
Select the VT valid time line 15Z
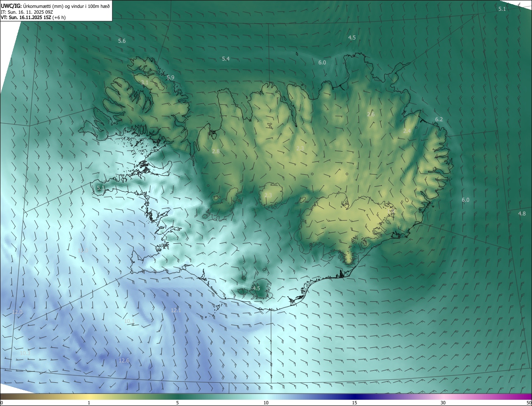33,17
